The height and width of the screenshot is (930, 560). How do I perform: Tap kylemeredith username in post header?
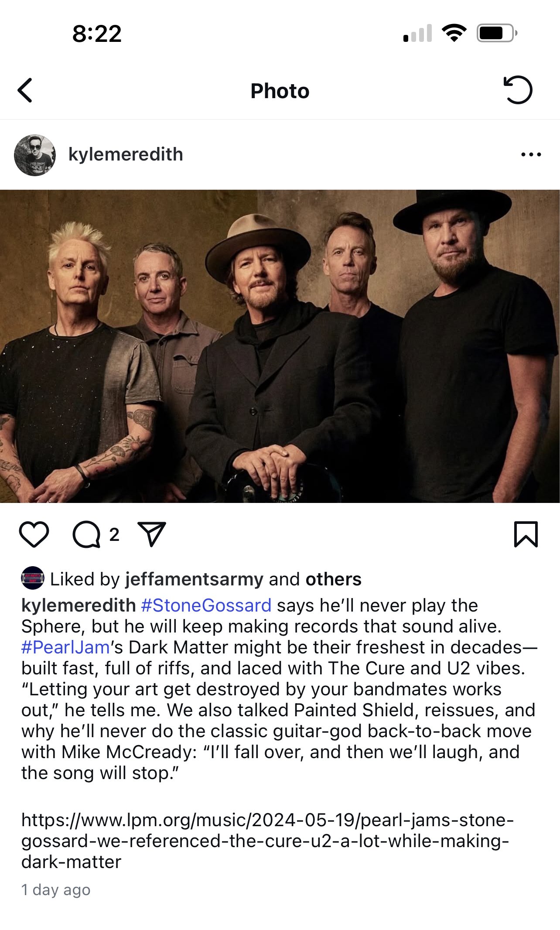tap(126, 154)
